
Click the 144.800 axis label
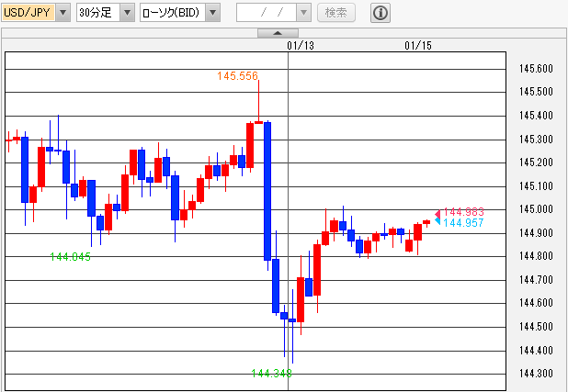(536, 256)
